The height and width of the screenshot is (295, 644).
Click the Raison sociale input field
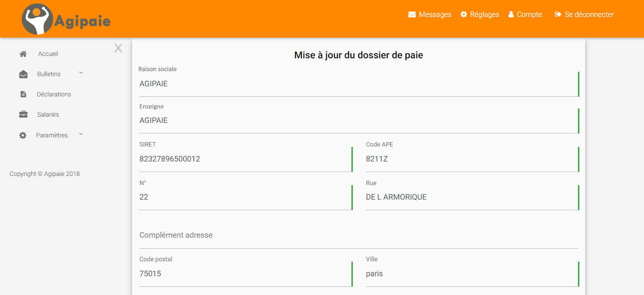tap(359, 84)
